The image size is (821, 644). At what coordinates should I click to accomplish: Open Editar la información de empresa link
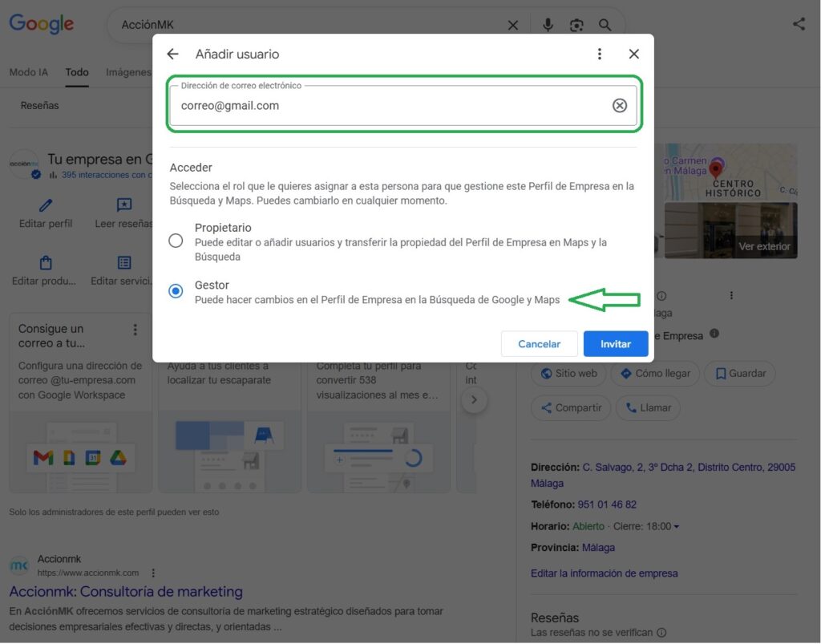[604, 573]
